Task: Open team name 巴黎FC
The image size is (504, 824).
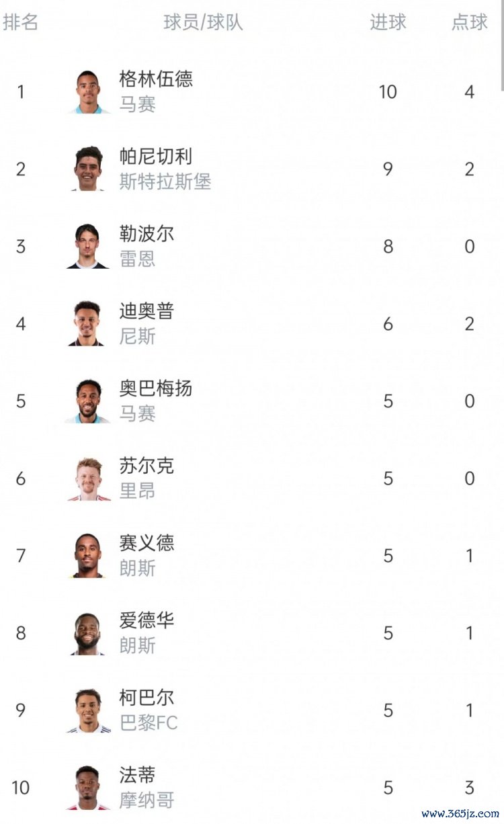Action: tap(149, 723)
